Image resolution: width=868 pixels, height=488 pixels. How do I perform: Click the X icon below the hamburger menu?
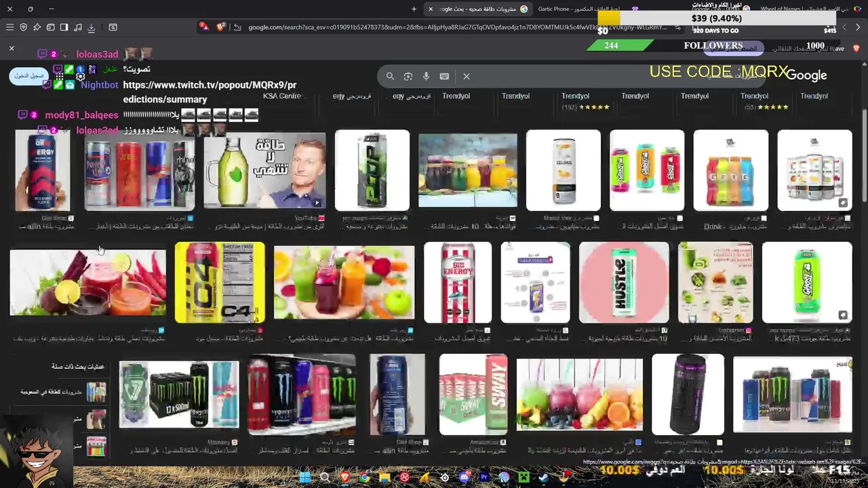click(12, 49)
